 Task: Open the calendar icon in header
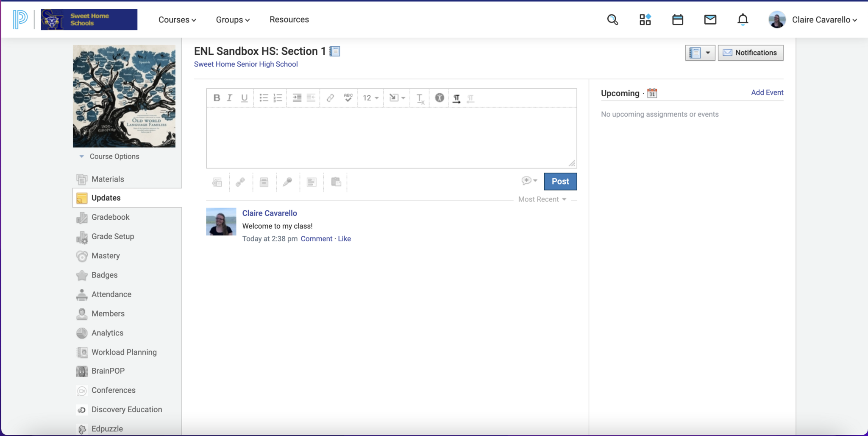click(x=677, y=20)
